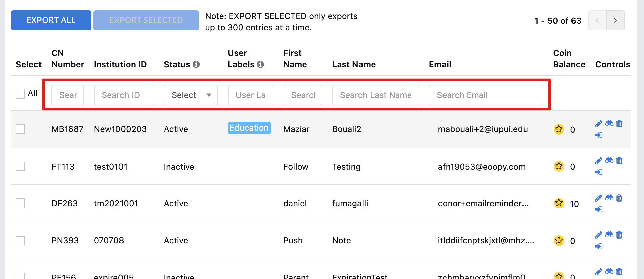
Task: View user MB1687 with binoculars icon
Action: pyautogui.click(x=609, y=123)
